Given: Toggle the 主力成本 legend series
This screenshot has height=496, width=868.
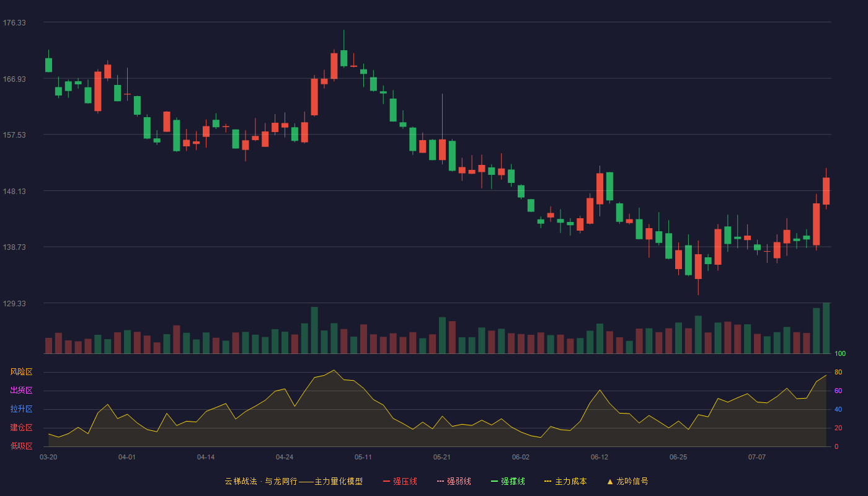Looking at the screenshot, I should [x=565, y=481].
